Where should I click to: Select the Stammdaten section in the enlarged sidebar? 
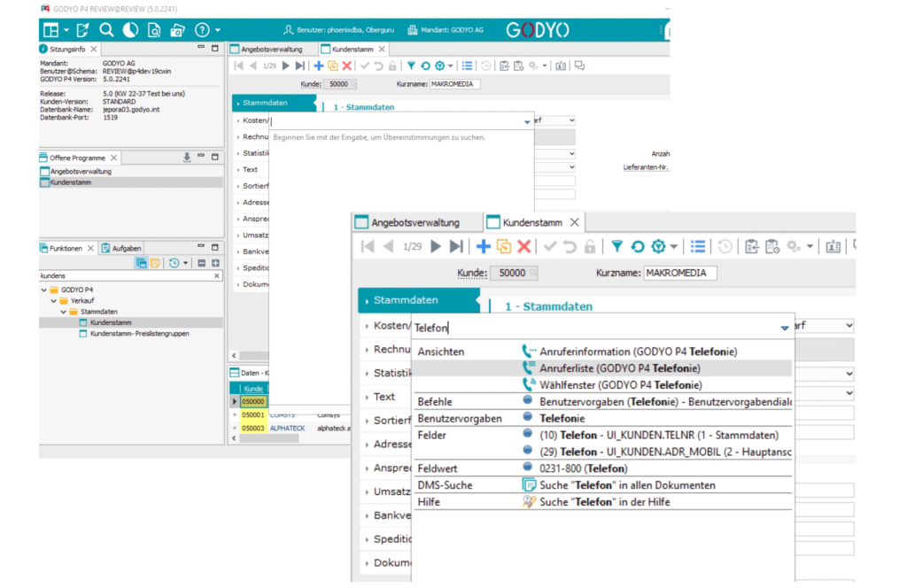(x=419, y=300)
